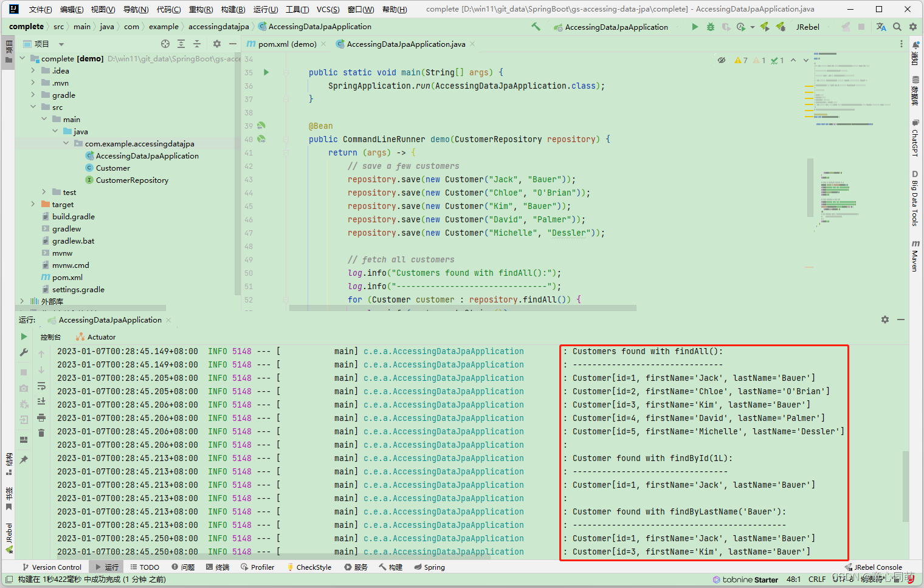Collapse the com.example.accessingdatajpa package
The width and height of the screenshot is (924, 588).
pyautogui.click(x=66, y=143)
